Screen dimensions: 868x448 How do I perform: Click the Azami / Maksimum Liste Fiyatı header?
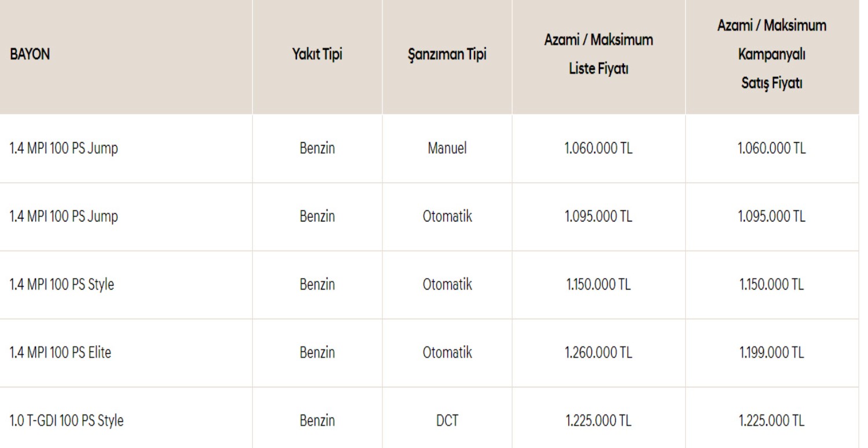click(x=598, y=55)
